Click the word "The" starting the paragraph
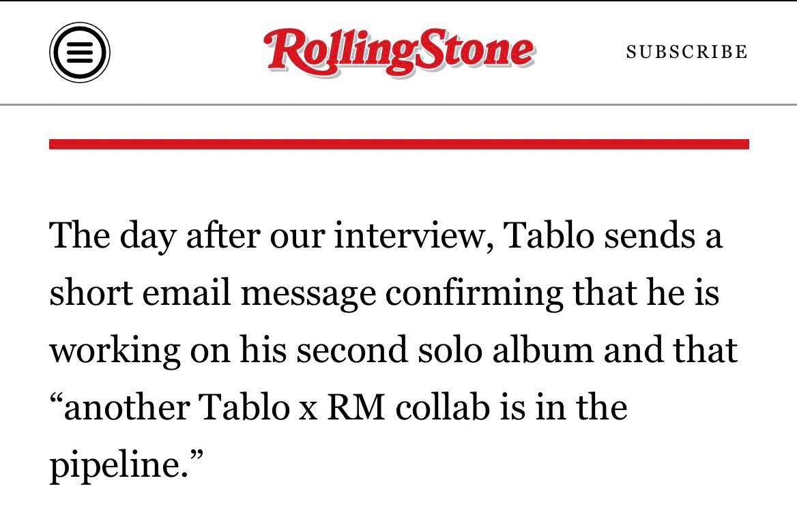Image resolution: width=797 pixels, height=532 pixels. click(x=80, y=236)
